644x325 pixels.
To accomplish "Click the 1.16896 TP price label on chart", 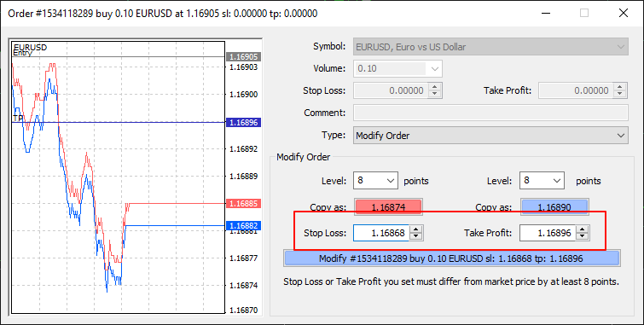I will coord(244,123).
